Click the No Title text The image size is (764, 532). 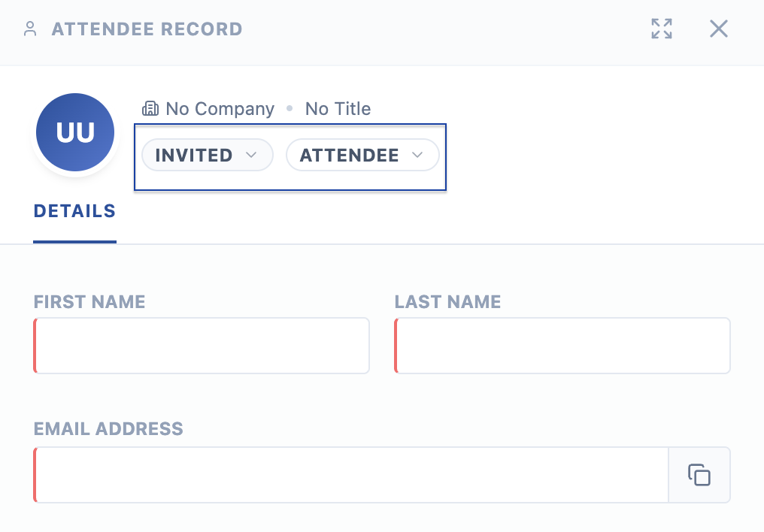tap(338, 108)
